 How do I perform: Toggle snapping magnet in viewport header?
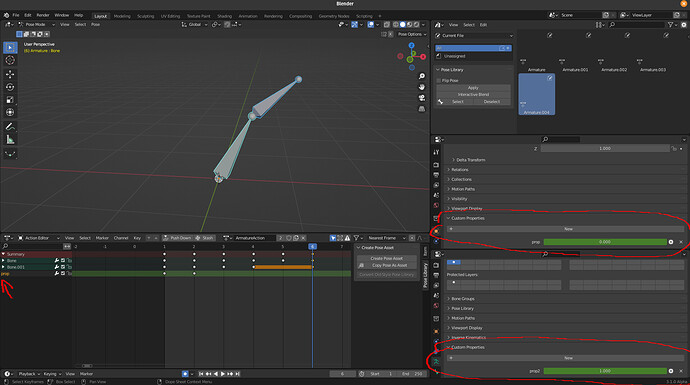click(x=227, y=25)
